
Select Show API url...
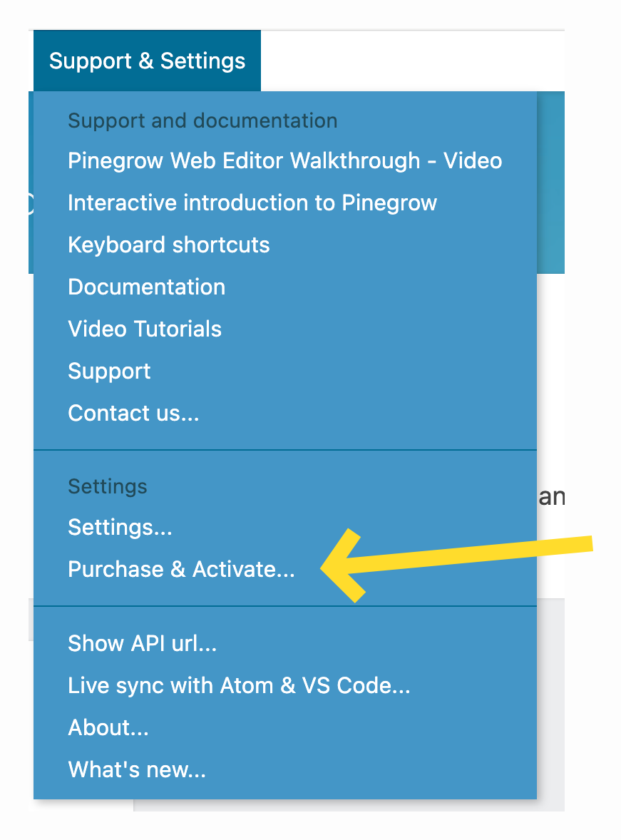click(142, 644)
